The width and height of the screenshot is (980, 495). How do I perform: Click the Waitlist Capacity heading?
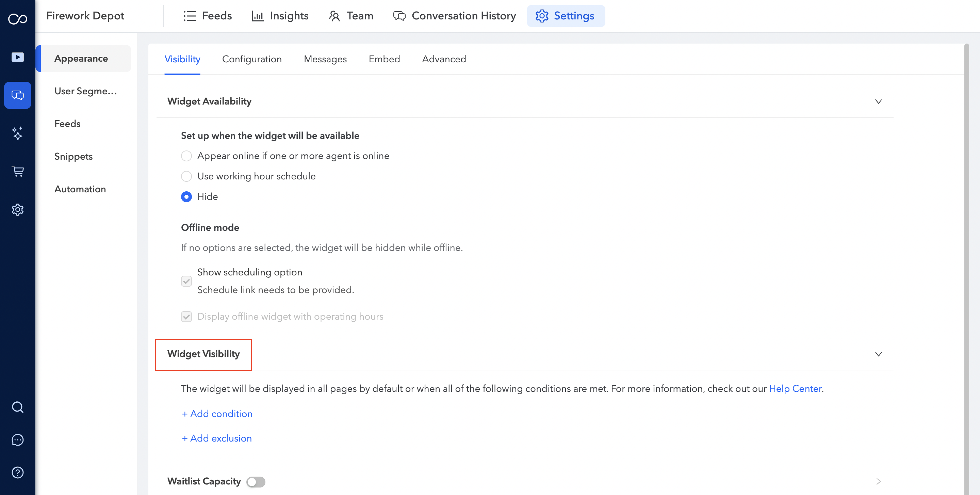pos(204,481)
